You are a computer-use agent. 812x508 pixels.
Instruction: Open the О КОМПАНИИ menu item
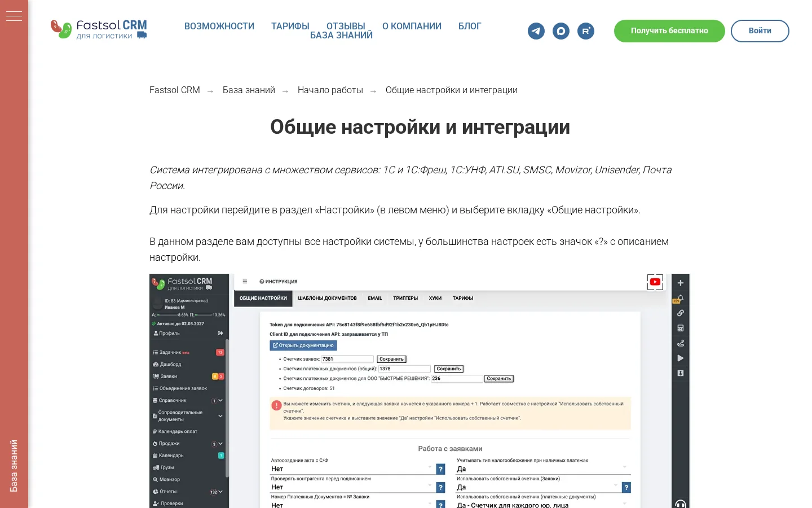coord(412,26)
